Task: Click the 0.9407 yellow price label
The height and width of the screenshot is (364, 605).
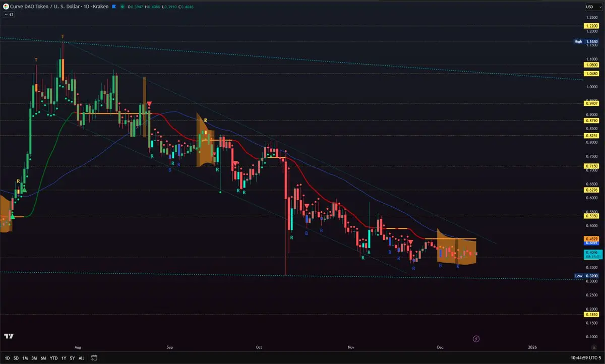Action: click(x=591, y=103)
